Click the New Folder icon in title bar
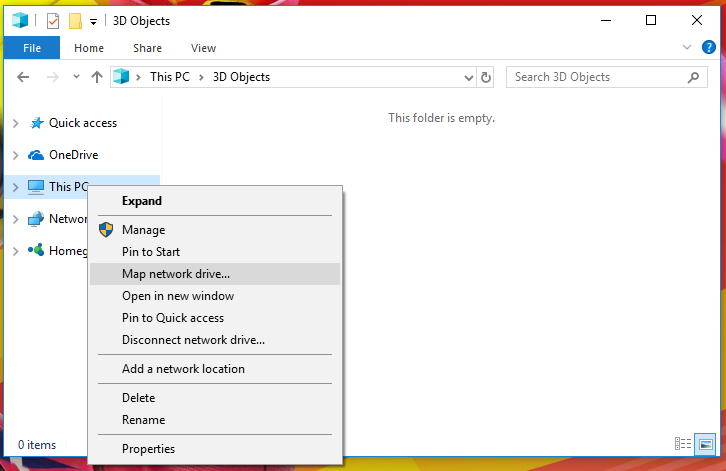 pos(74,21)
